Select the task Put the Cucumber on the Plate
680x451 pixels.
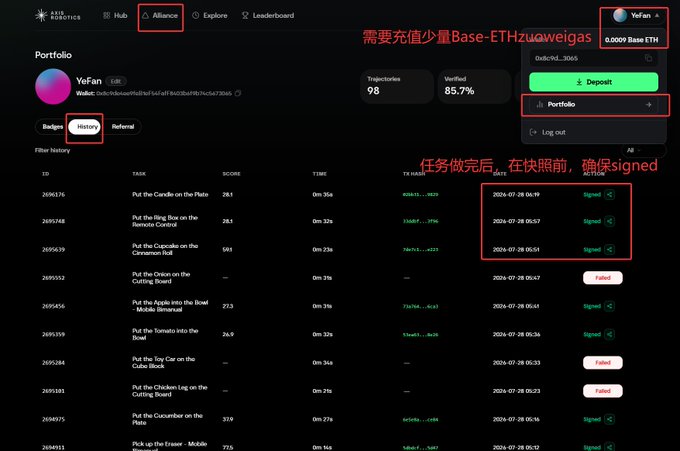(x=167, y=419)
